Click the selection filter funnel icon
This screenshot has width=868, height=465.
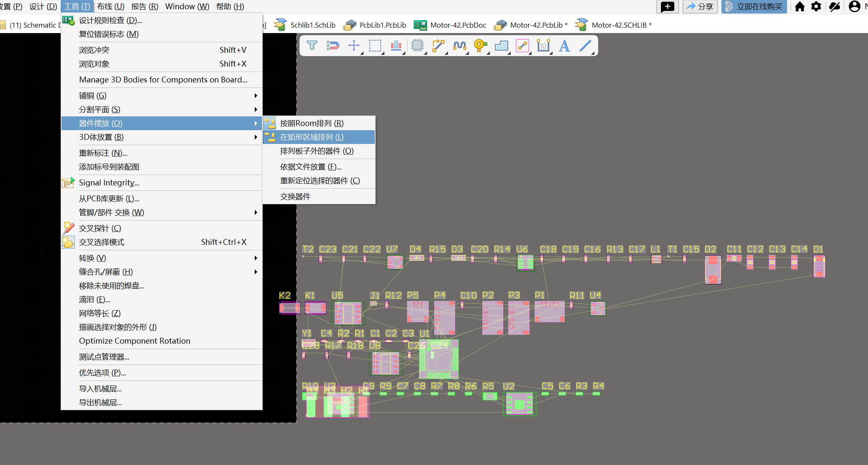coord(312,45)
